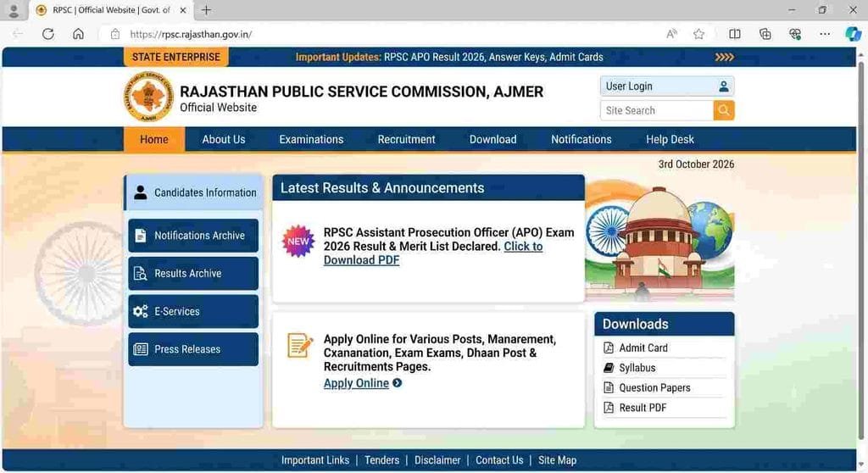Open the Examinations menu
The image size is (868, 473).
click(311, 140)
